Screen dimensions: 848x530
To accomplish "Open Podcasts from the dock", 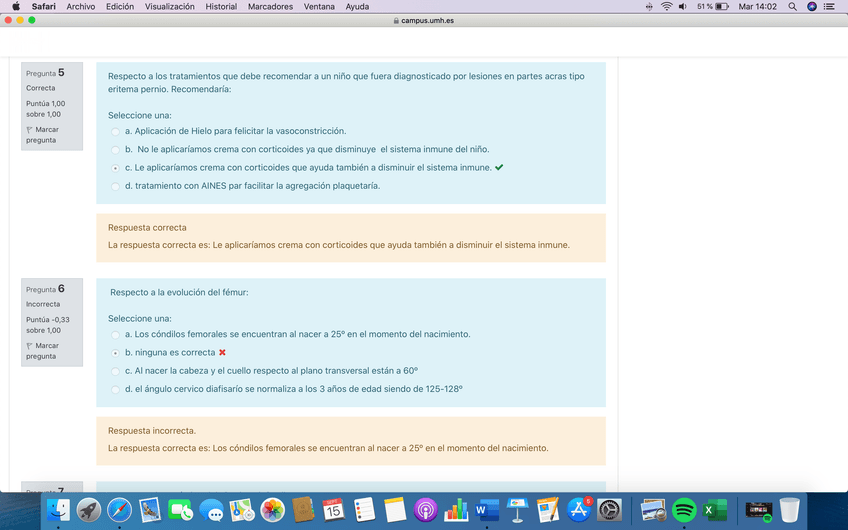I will click(426, 510).
